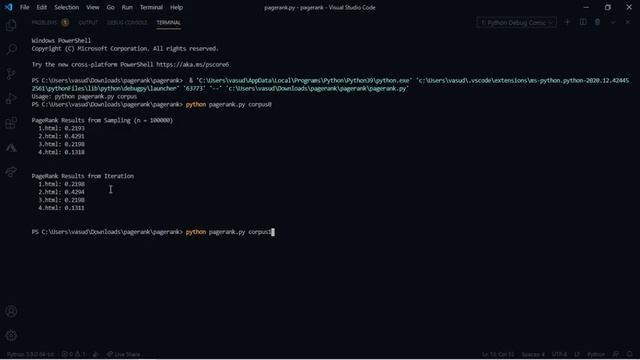The image size is (640, 360).
Task: Click 'Usage: python pagerank.py corpus' text
Action: 84,97
